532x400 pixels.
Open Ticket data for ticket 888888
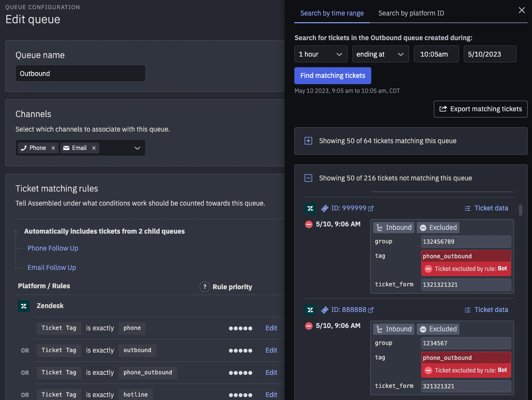[x=486, y=310]
